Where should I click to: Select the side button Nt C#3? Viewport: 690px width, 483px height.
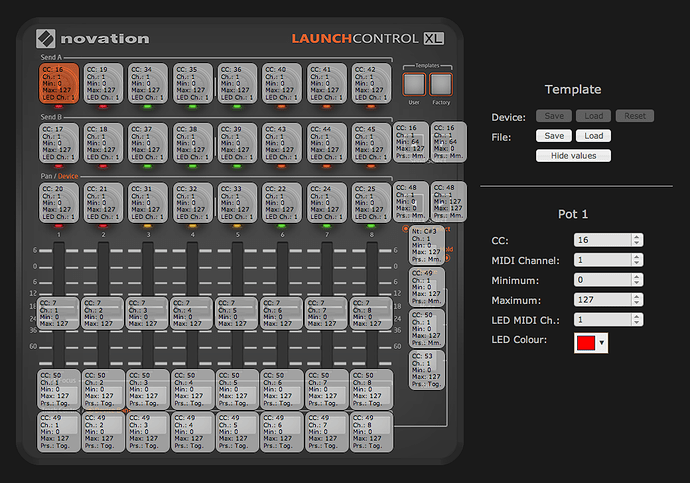426,245
